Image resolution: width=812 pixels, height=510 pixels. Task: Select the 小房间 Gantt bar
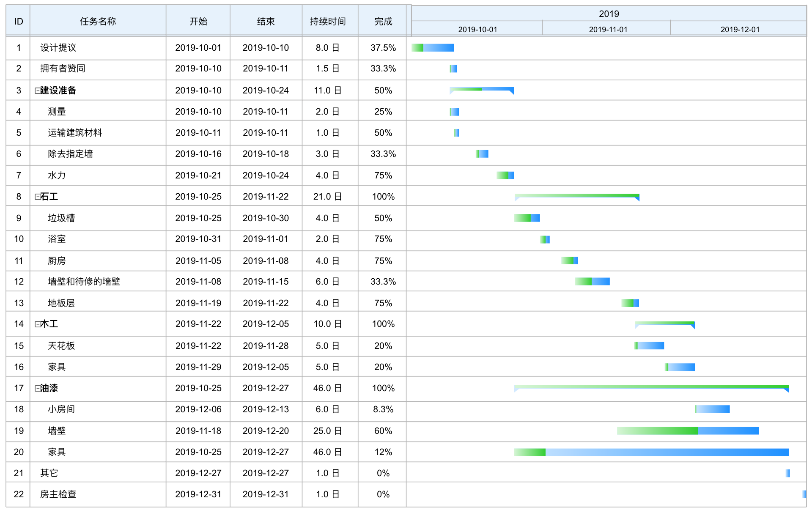point(713,409)
